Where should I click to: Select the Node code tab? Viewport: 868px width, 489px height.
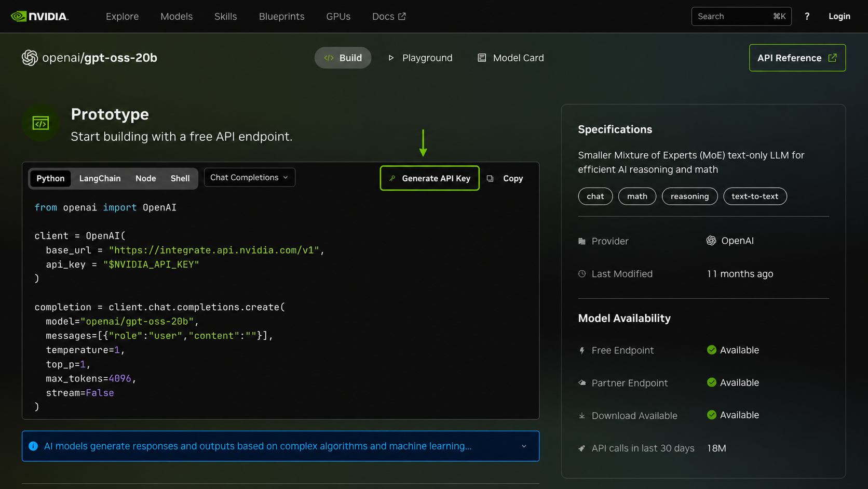pyautogui.click(x=146, y=178)
